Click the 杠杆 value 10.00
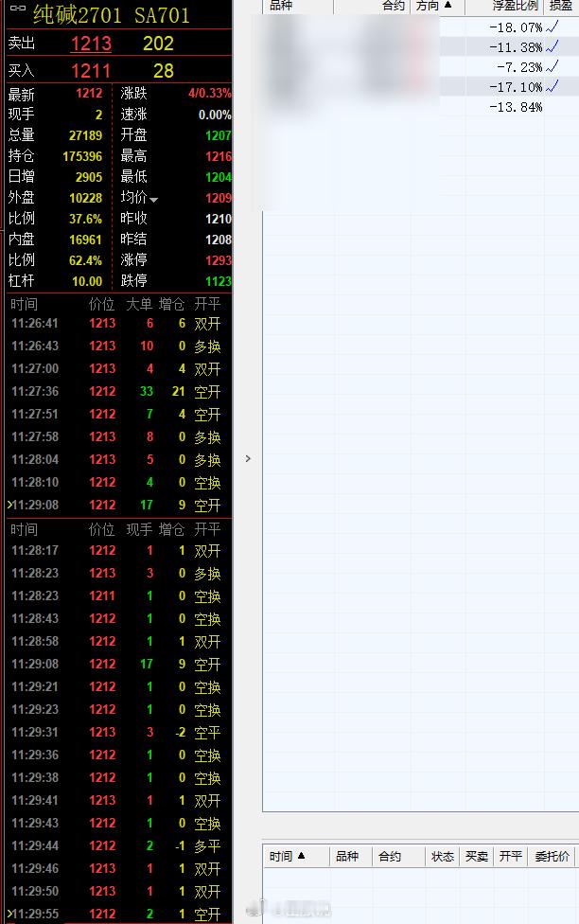The image size is (579, 924). click(87, 281)
